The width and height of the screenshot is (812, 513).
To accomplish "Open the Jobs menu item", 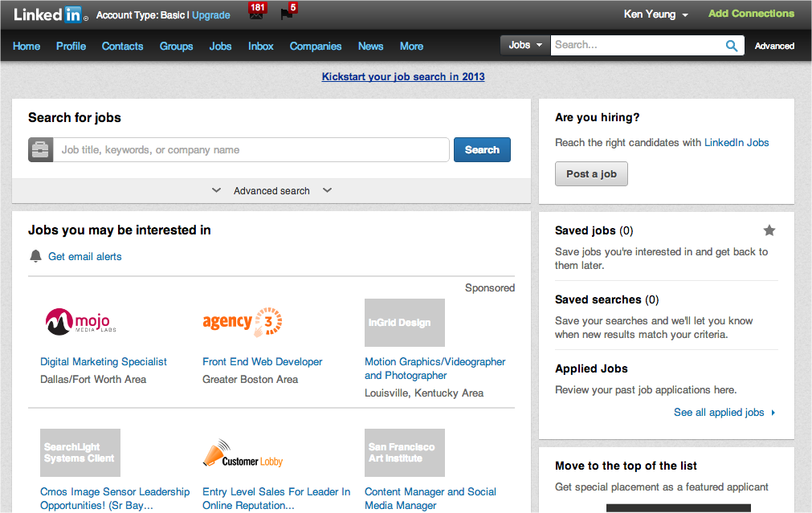I will coord(220,46).
